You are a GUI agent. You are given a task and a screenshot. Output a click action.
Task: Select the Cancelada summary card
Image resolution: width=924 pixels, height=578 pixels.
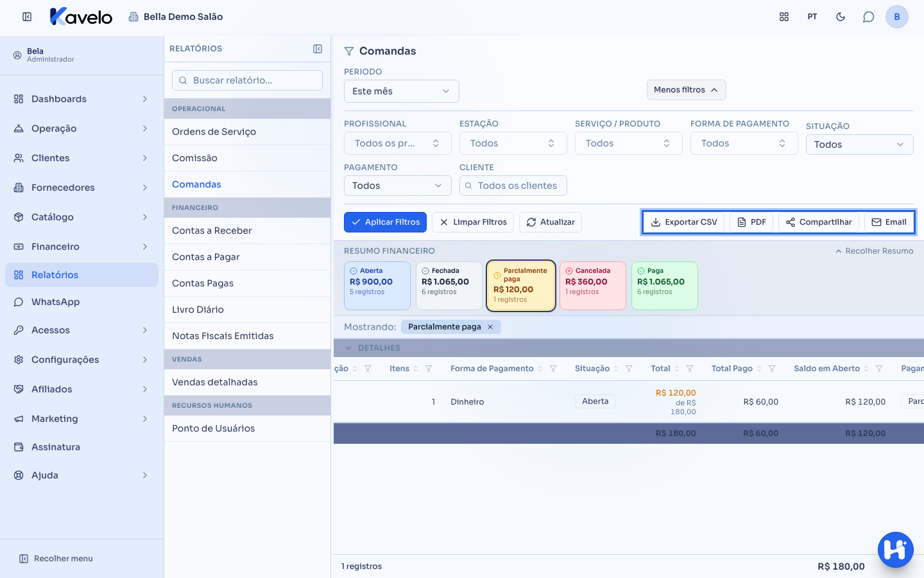(593, 286)
